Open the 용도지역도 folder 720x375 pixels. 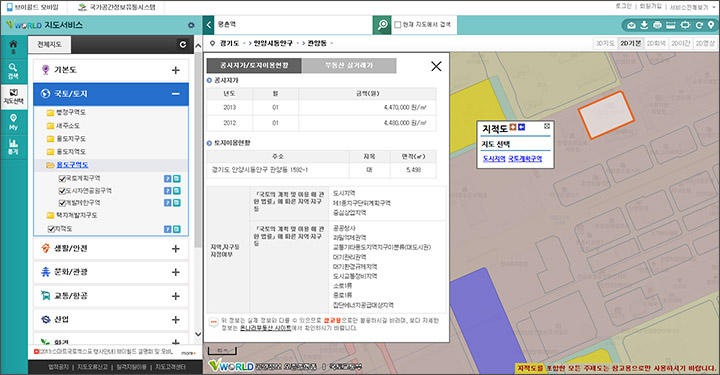click(x=66, y=151)
